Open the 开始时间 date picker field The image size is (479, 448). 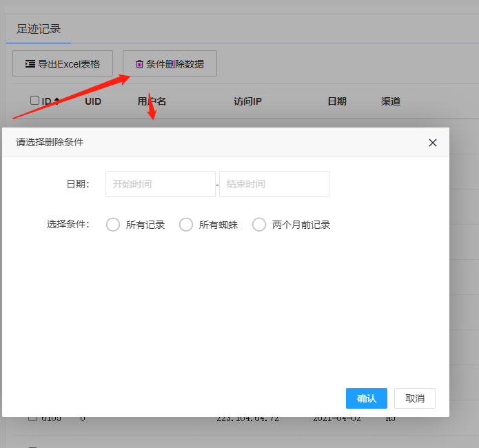(160, 184)
